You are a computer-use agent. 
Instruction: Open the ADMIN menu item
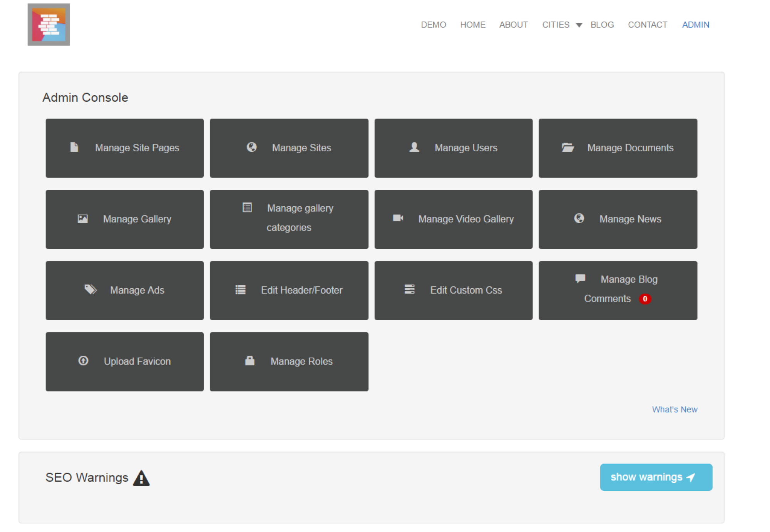click(x=695, y=25)
